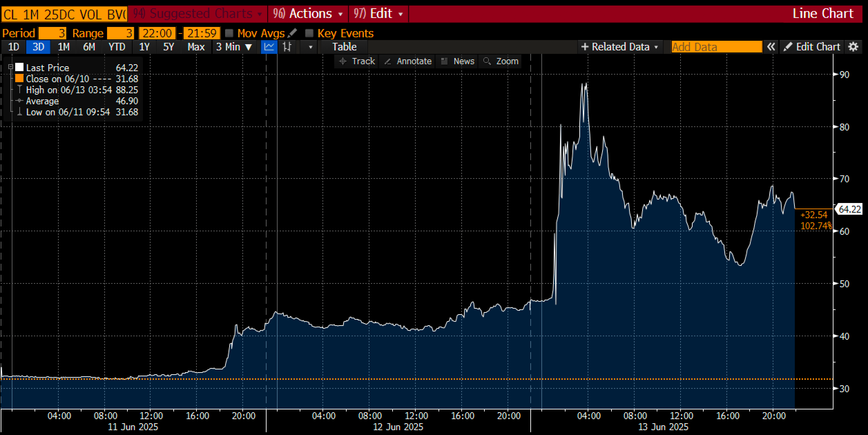Screen dimensions: 868x435
Task: Expand the Related Data dropdown
Action: click(x=620, y=47)
